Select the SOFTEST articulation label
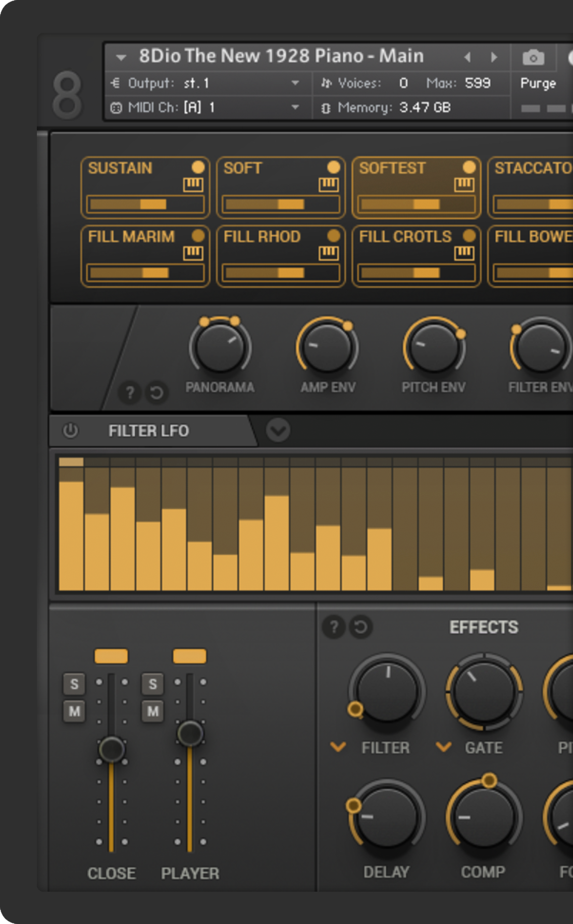573x924 pixels. (x=392, y=168)
